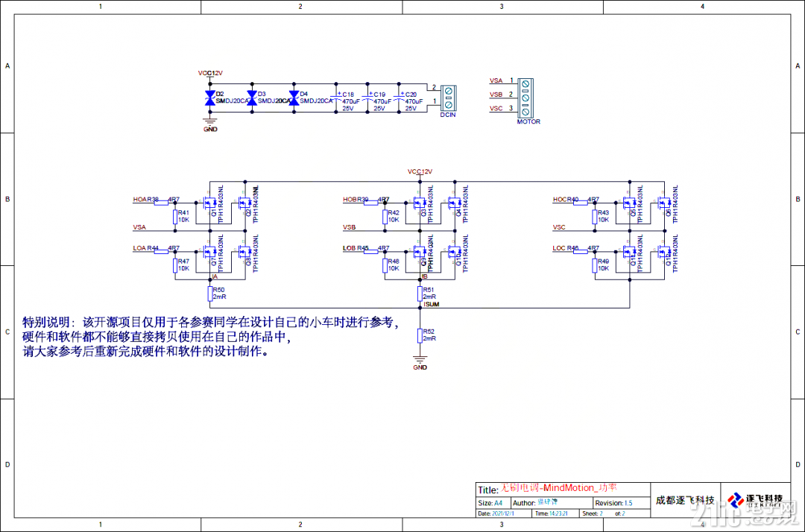Click the 成都逐飞科技 company name
This screenshot has height=532, width=805.
point(685,500)
